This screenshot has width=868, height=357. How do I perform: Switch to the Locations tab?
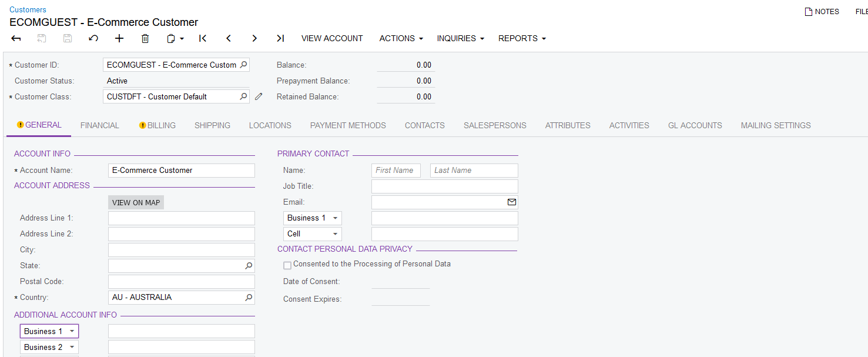tap(270, 125)
